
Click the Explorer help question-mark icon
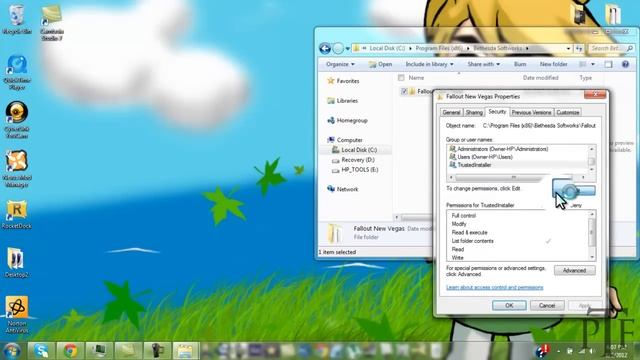pos(625,64)
